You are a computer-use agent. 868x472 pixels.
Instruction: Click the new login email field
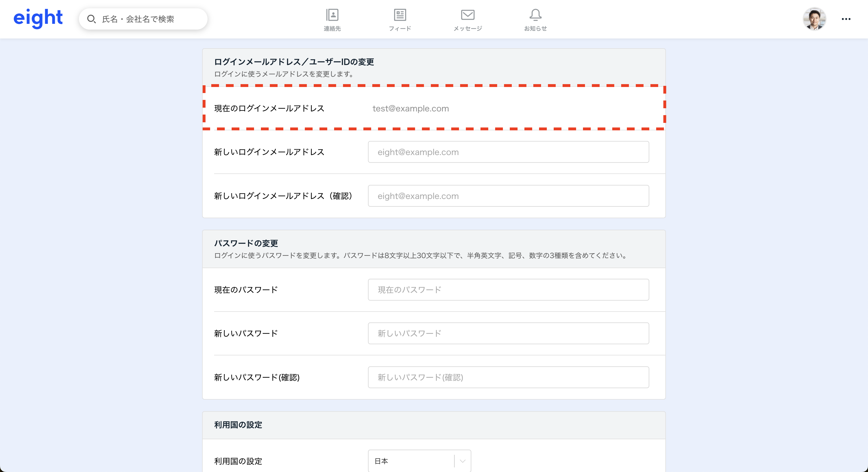[508, 152]
